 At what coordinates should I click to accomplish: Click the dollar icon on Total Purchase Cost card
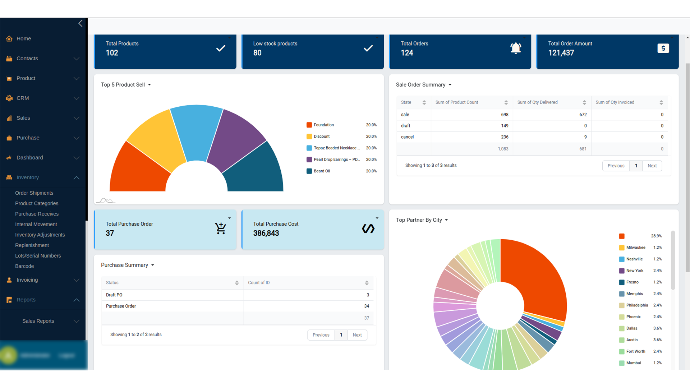368,228
